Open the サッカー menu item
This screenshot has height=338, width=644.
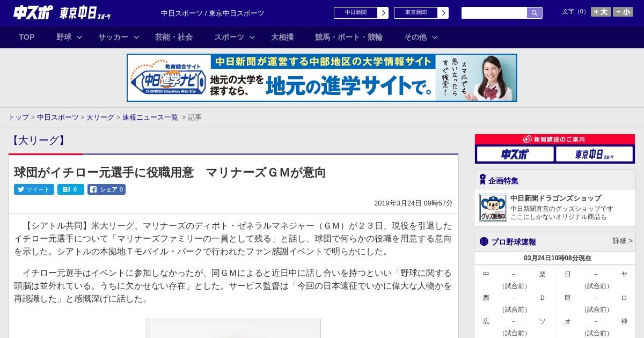coord(113,37)
